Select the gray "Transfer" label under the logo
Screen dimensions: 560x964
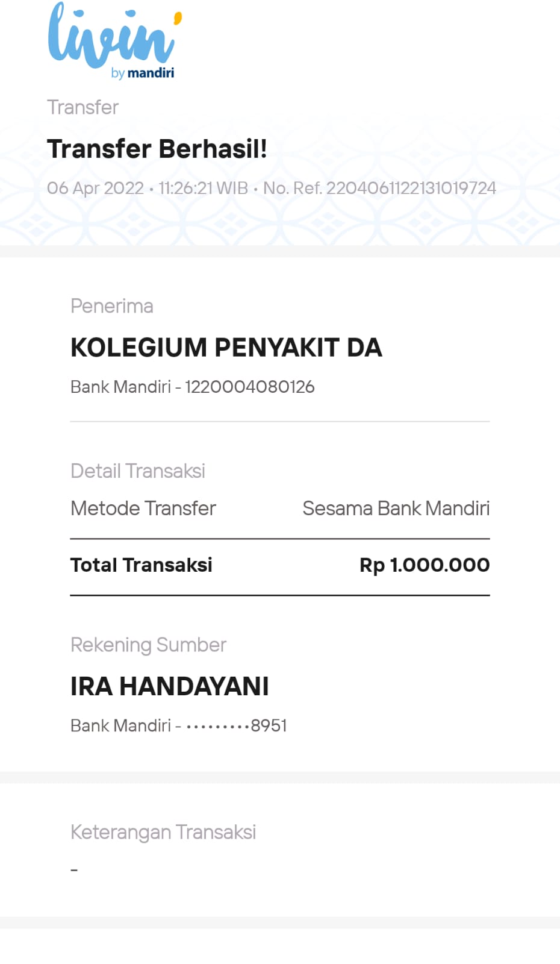click(83, 107)
